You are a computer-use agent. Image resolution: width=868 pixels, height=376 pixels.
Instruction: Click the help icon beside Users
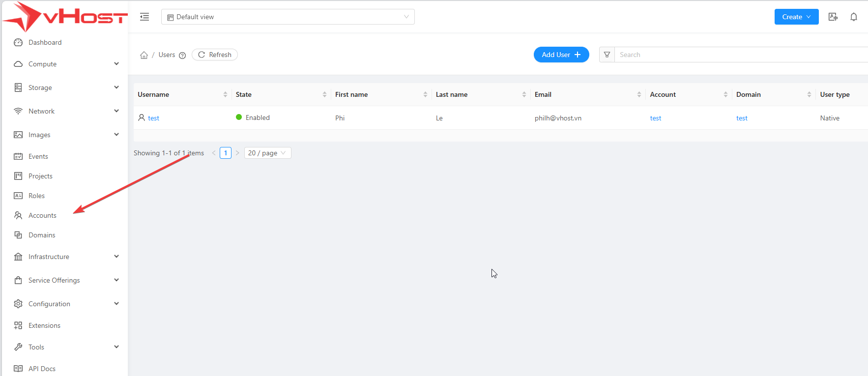click(x=182, y=56)
